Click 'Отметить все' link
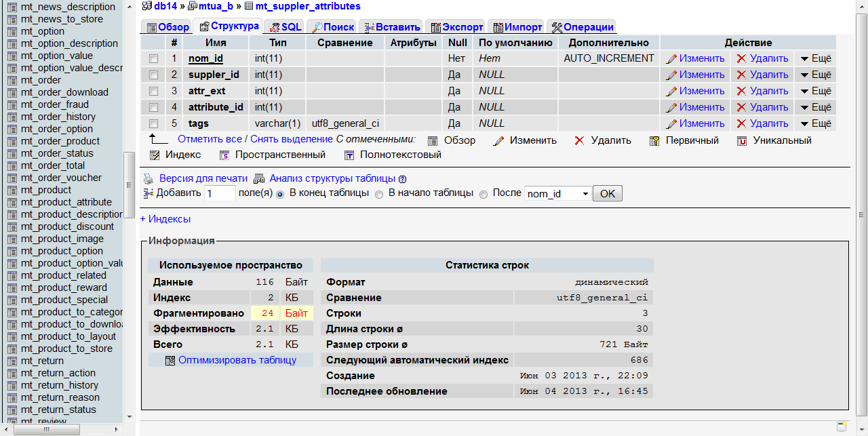868x436 pixels. pos(210,139)
